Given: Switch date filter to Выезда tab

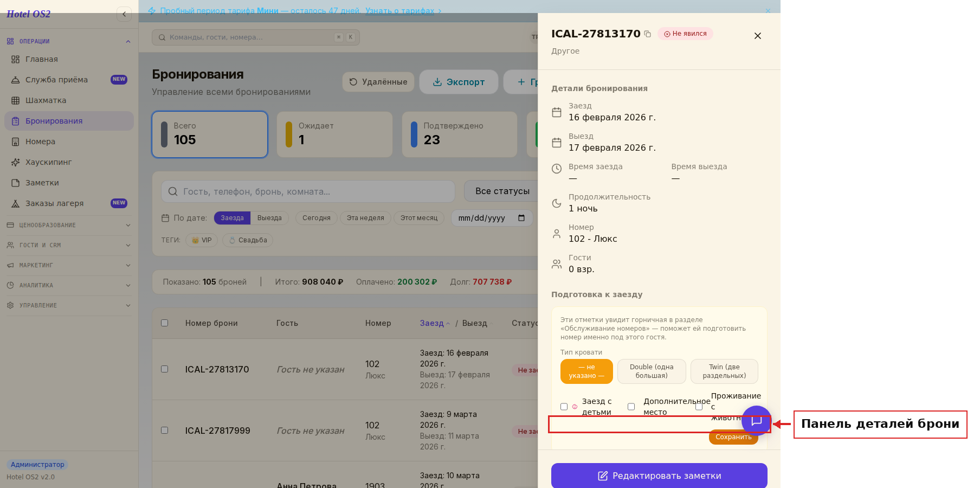Looking at the screenshot, I should click(x=269, y=218).
